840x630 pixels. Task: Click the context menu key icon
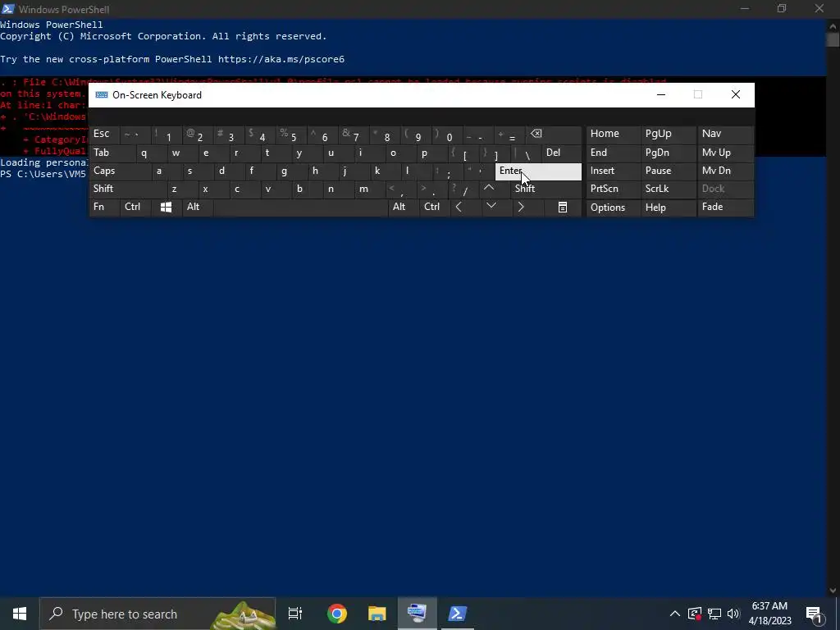coord(563,207)
